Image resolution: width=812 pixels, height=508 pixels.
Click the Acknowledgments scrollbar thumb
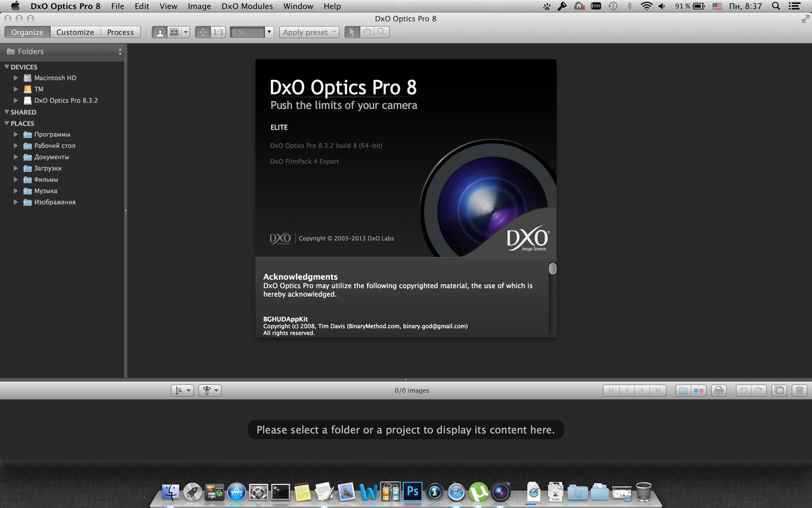click(x=552, y=268)
